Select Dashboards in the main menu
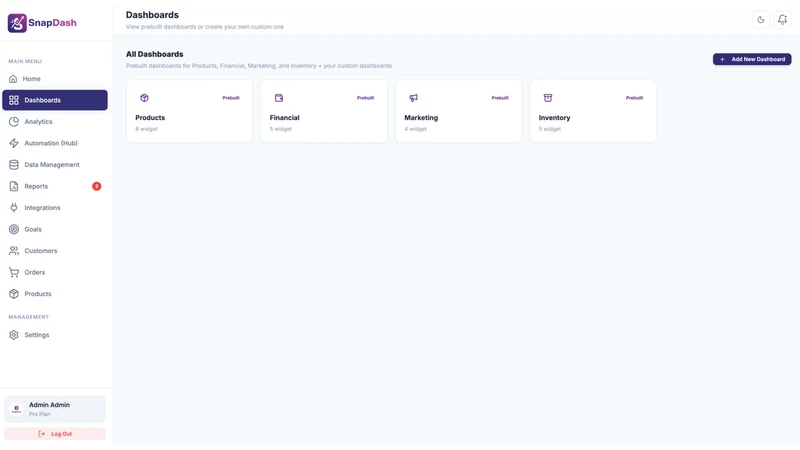Viewport: 800px width, 450px height. click(55, 100)
